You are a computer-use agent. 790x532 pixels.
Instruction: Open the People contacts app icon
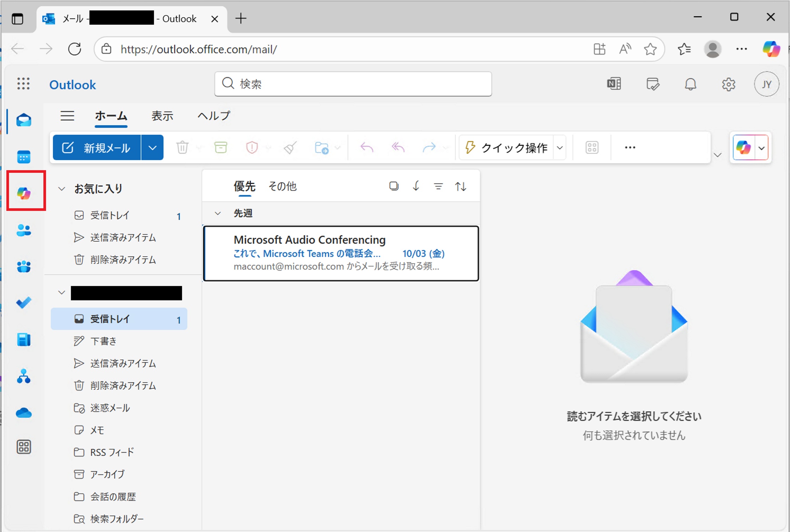[x=24, y=230]
